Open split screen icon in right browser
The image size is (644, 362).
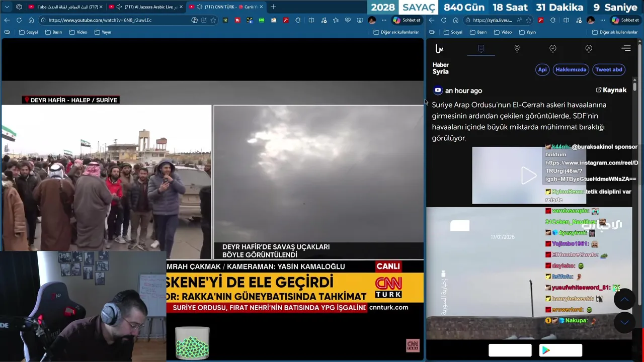[x=566, y=20]
